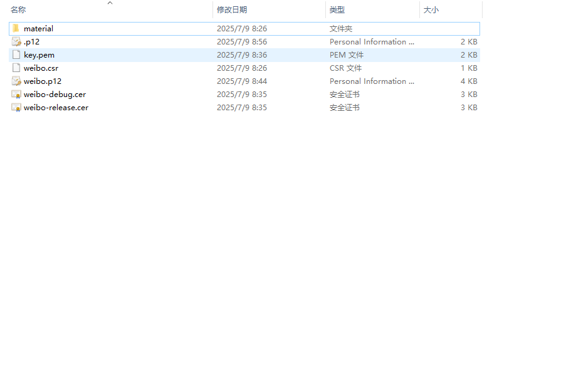Screen dimensions: 571x392
Task: Click the weibo-debug.cer certificate icon
Action: tap(16, 95)
